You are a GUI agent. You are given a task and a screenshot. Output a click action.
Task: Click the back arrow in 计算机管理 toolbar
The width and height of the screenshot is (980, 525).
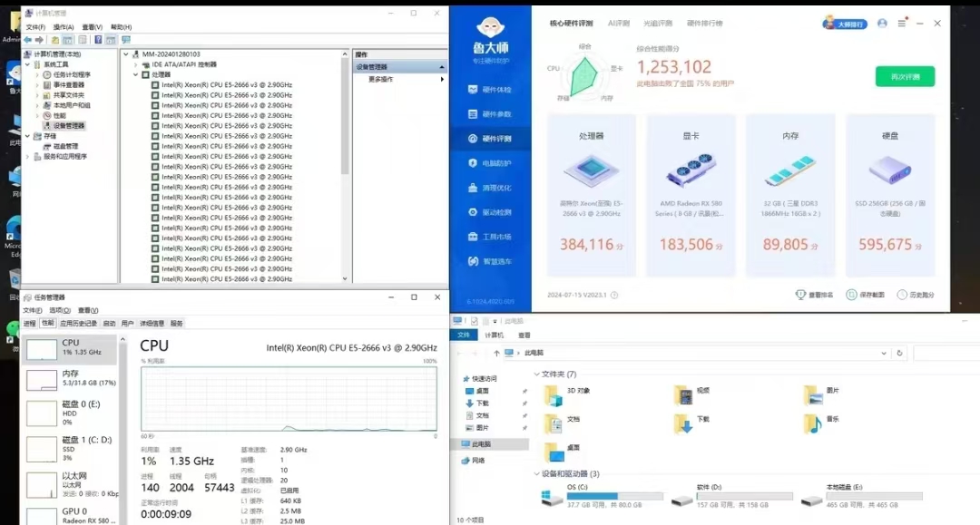(29, 40)
